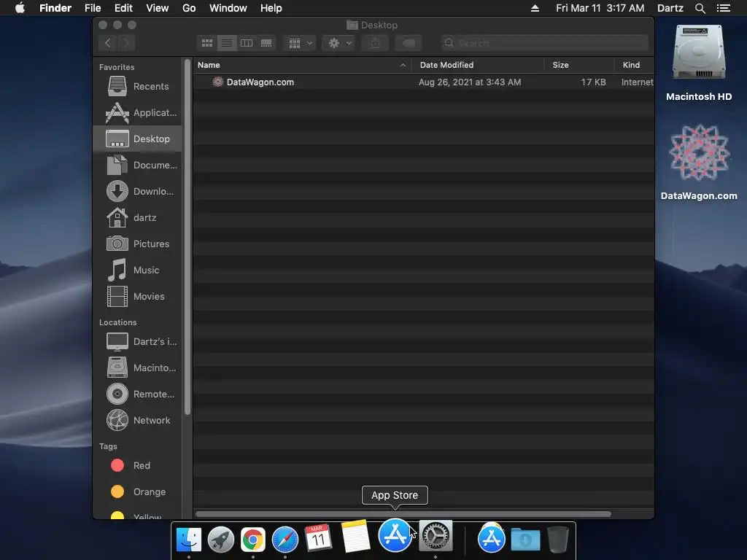Sort by the Kind column
Viewport: 747px width, 560px height.
tap(634, 65)
